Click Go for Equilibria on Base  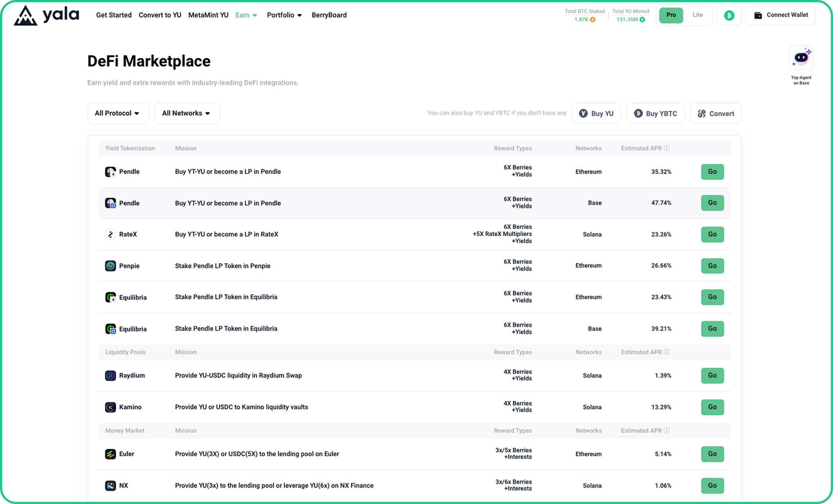point(712,328)
